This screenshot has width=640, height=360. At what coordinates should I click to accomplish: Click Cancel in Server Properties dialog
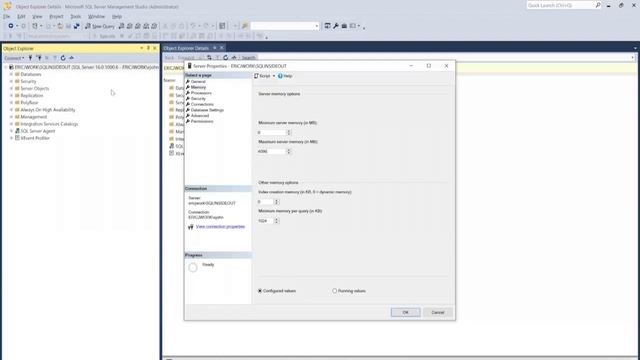(438, 312)
